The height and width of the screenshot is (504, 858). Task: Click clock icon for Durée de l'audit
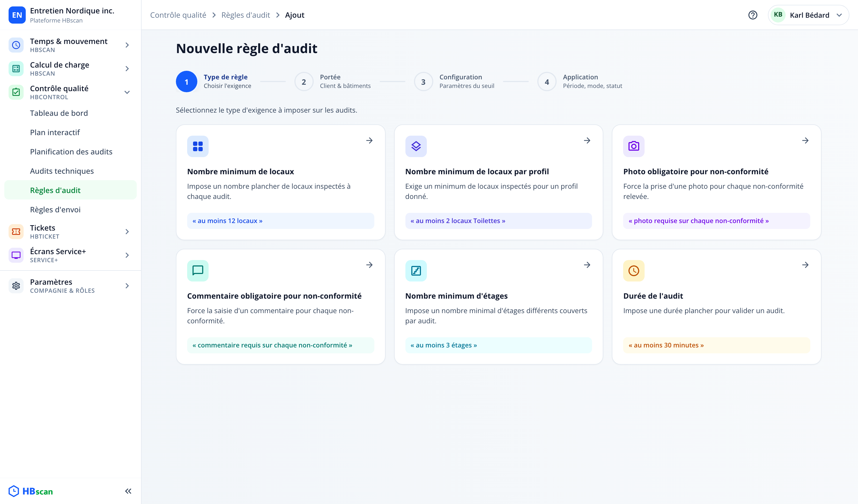634,271
